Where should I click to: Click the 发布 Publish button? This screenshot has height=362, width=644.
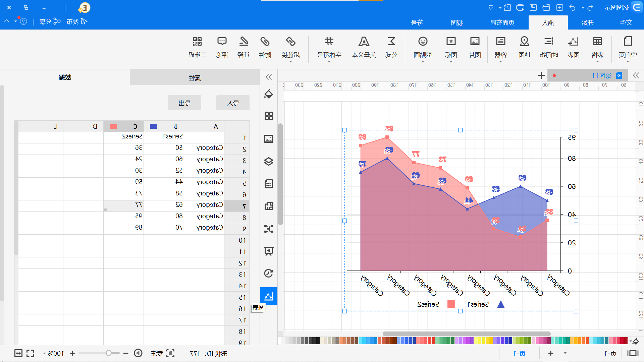coord(77,21)
